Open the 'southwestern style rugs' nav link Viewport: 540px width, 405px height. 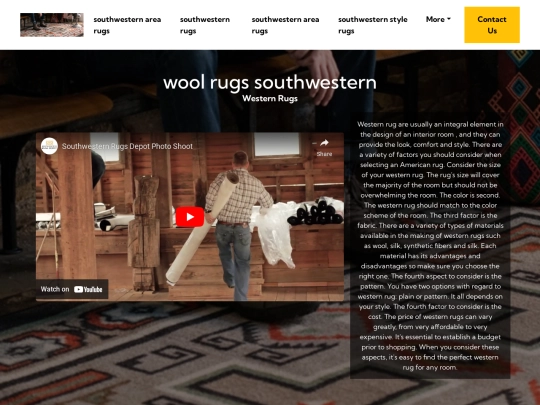click(373, 25)
